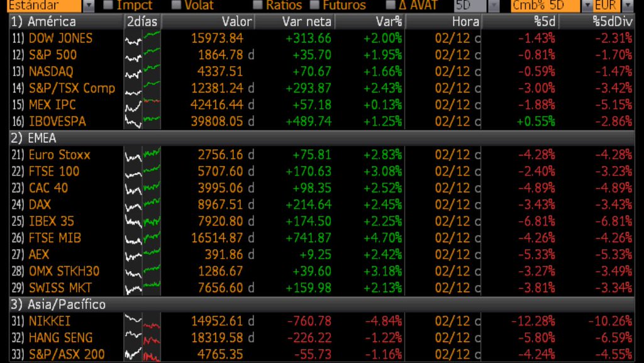Open the DAX index row
644x363 pixels.
point(40,204)
